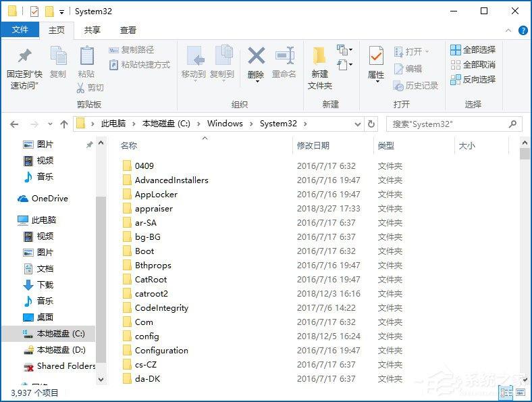Viewport: 532px width, 402px height.
Task: Click 粘贴快捷方式 in the ribbon
Action: 140,64
